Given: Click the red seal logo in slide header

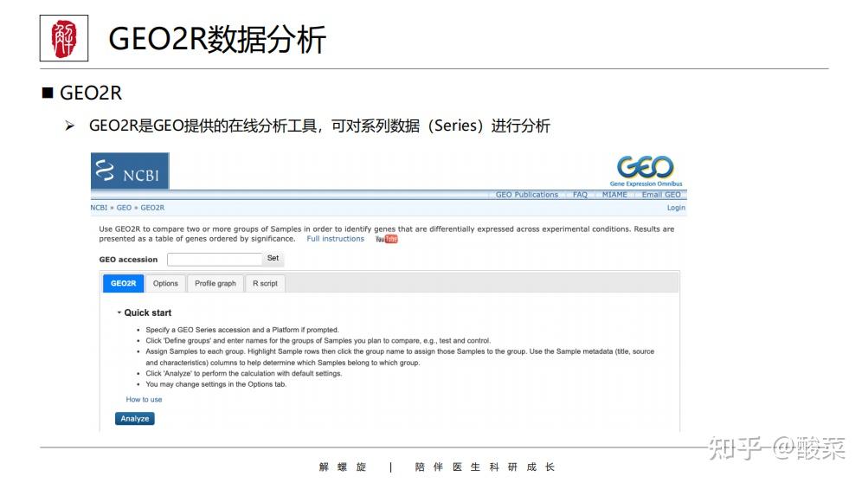Looking at the screenshot, I should pyautogui.click(x=64, y=38).
